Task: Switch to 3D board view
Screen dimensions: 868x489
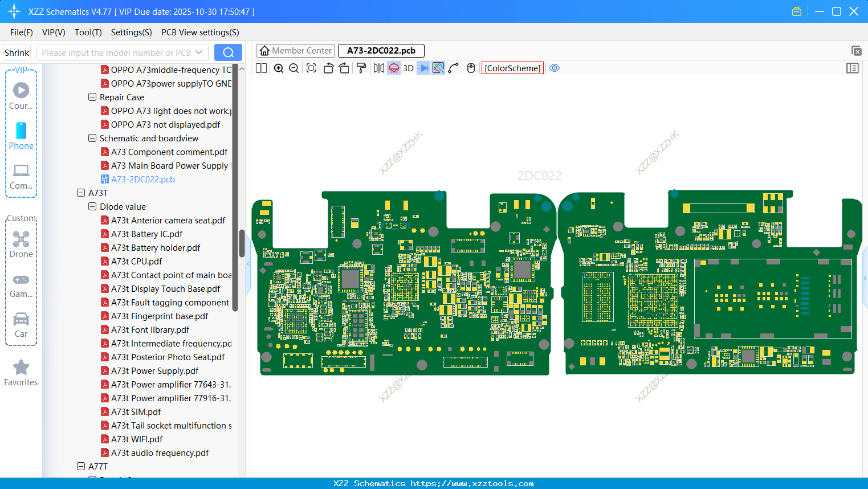Action: (x=408, y=68)
